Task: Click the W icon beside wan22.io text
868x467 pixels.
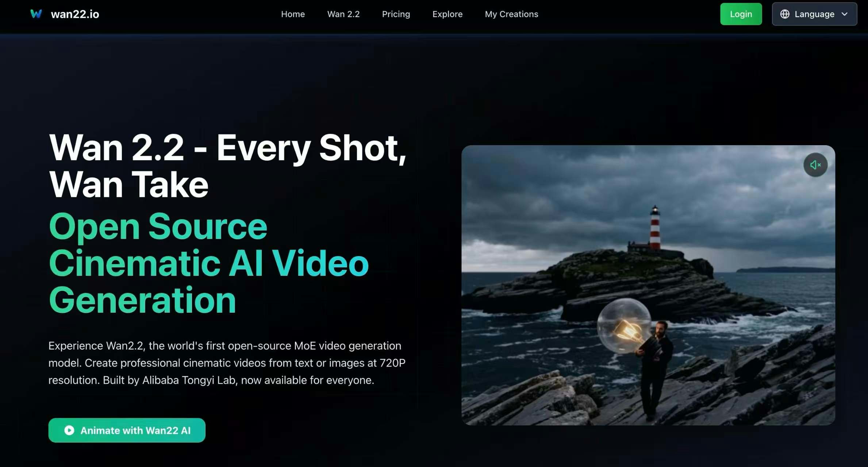Action: 36,14
